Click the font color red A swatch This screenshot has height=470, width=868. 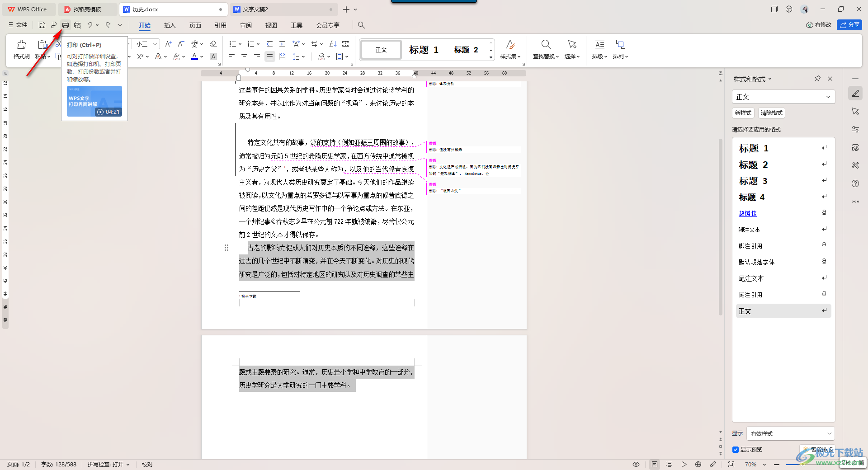[194, 56]
